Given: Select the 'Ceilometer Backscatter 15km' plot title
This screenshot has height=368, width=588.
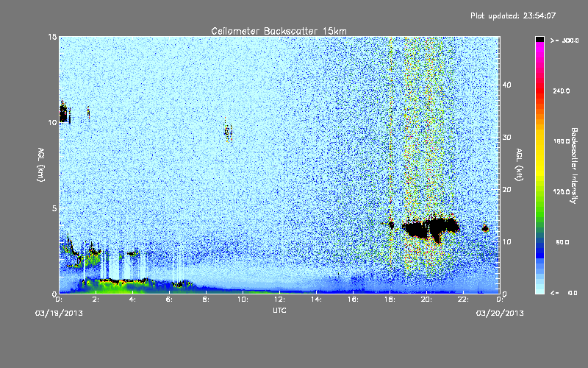Looking at the screenshot, I should point(279,31).
